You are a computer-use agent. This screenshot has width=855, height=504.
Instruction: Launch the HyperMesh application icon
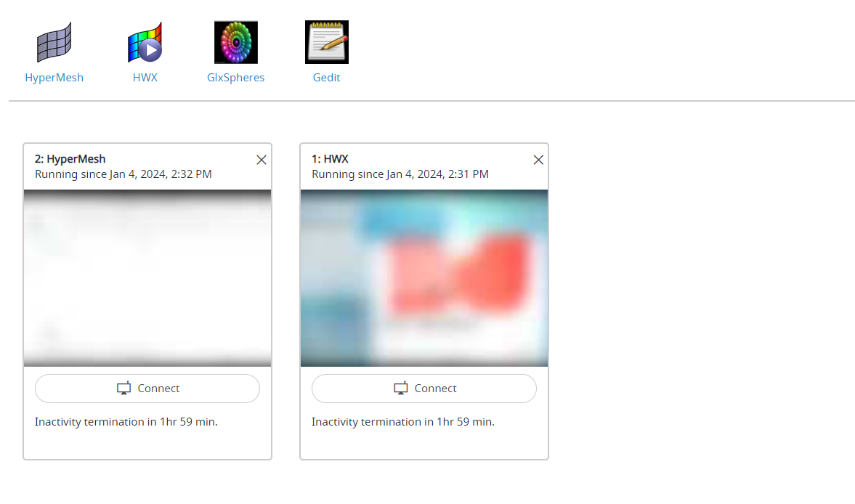pos(54,42)
